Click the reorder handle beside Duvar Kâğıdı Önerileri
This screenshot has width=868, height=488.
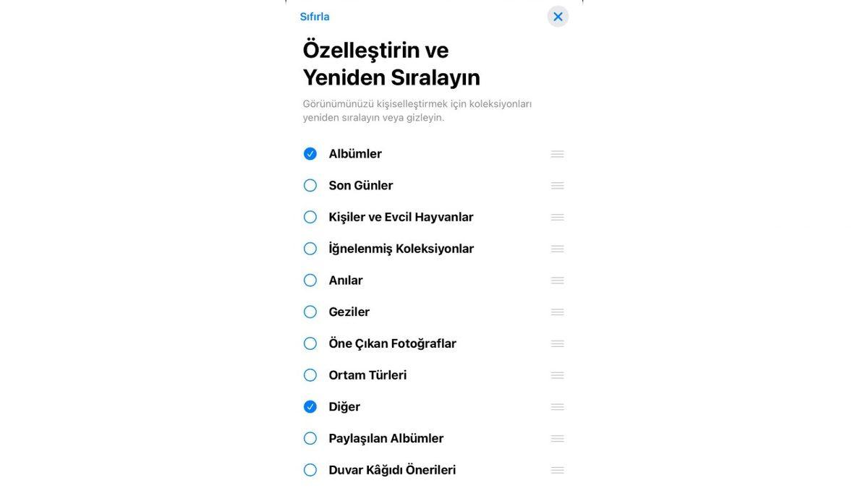(557, 469)
